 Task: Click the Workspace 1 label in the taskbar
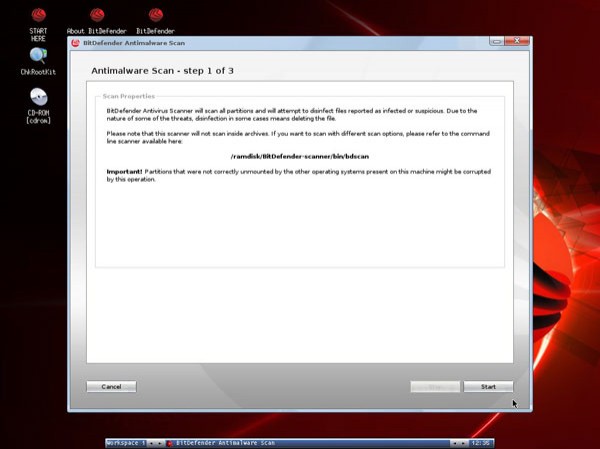point(126,443)
